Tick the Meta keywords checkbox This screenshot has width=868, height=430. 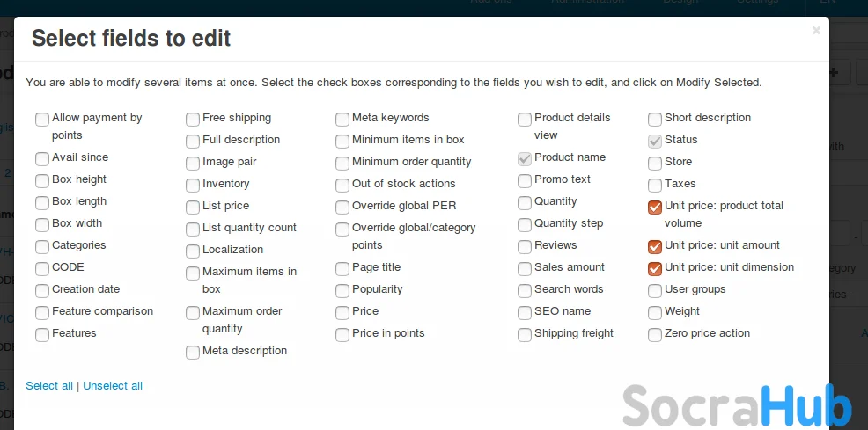342,120
